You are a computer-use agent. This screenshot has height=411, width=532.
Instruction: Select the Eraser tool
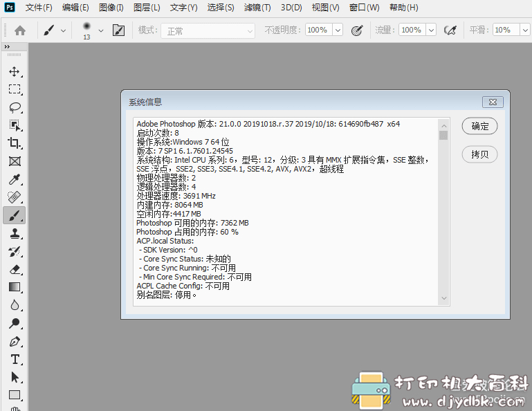(15, 269)
